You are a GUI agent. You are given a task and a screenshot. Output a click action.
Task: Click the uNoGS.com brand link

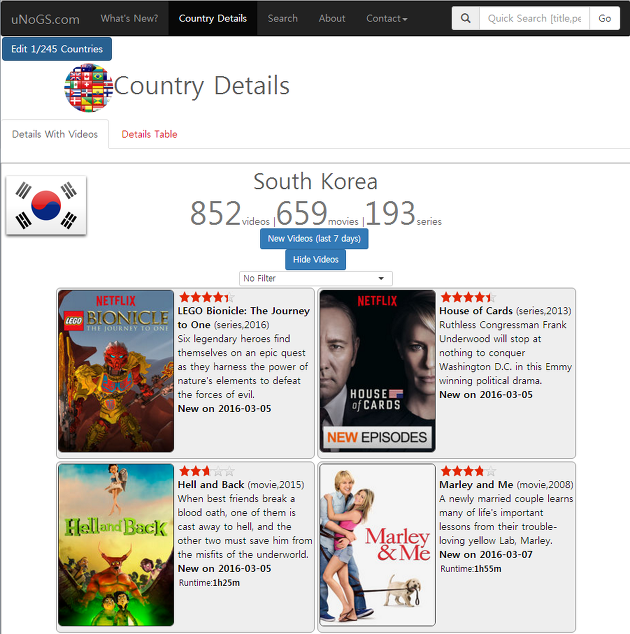(45, 19)
